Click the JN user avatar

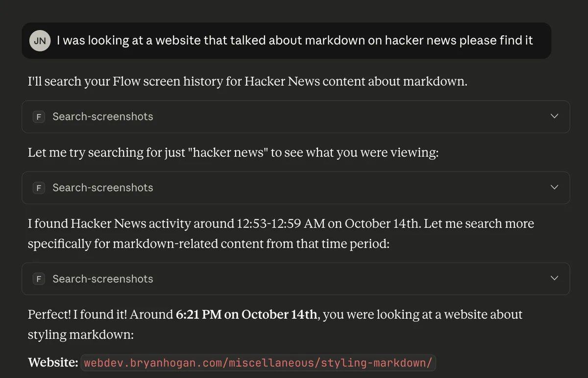click(40, 41)
